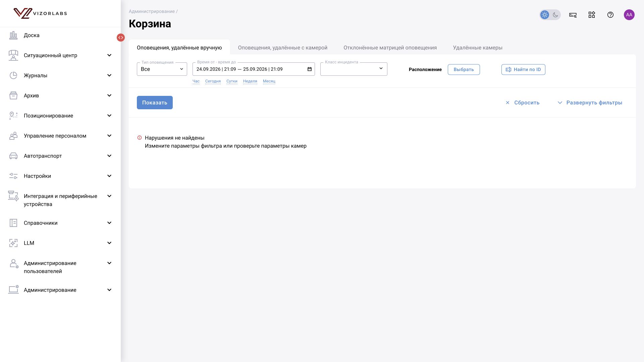Open the LLM menu item label
Screen dimensions: 644x362
click(29, 243)
